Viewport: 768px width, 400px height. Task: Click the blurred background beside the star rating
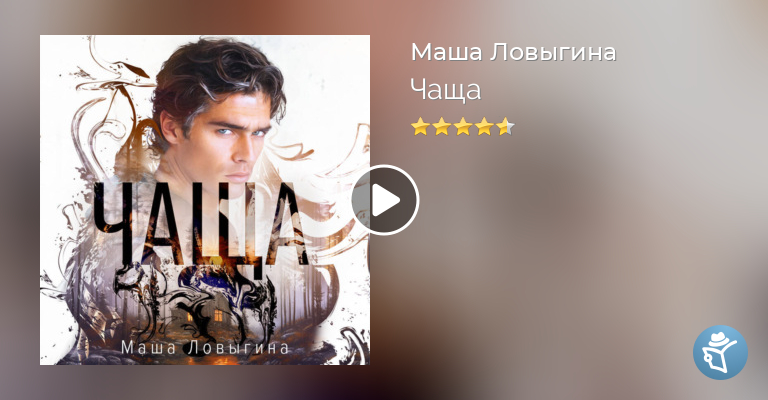pyautogui.click(x=612, y=127)
